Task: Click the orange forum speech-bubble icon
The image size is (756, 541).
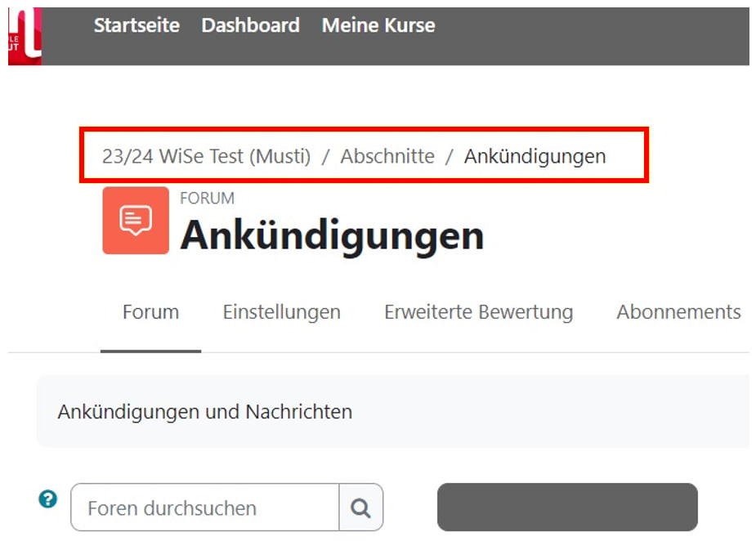Action: [135, 221]
